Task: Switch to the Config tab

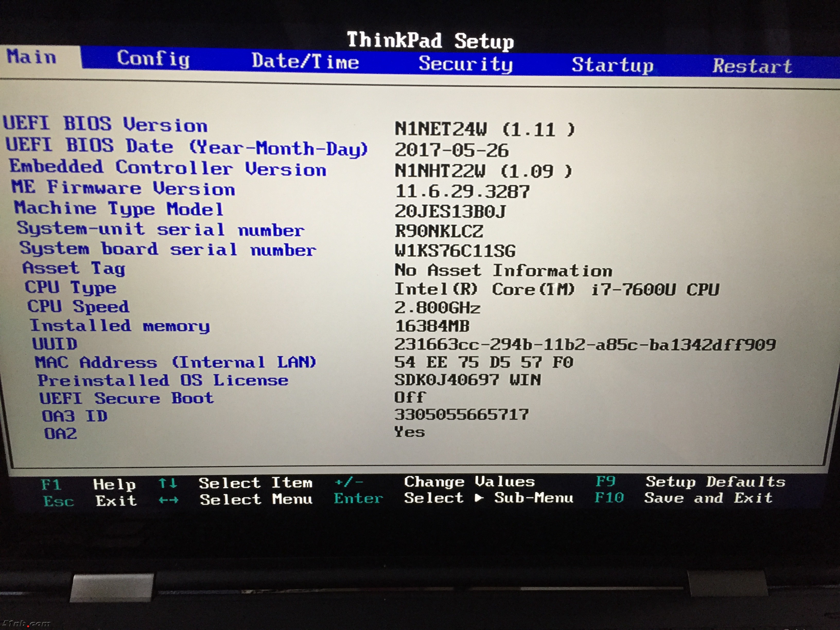Action: [153, 60]
